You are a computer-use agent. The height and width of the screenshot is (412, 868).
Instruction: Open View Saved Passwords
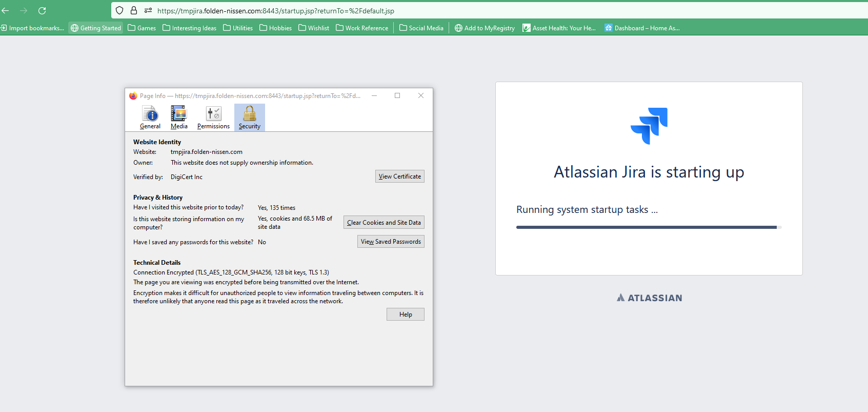(x=391, y=242)
